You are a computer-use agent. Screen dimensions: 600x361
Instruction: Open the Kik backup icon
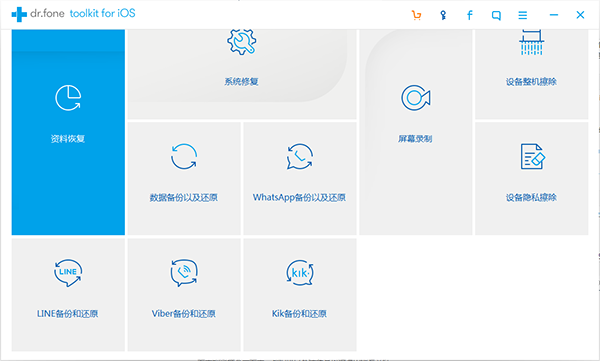(300, 273)
